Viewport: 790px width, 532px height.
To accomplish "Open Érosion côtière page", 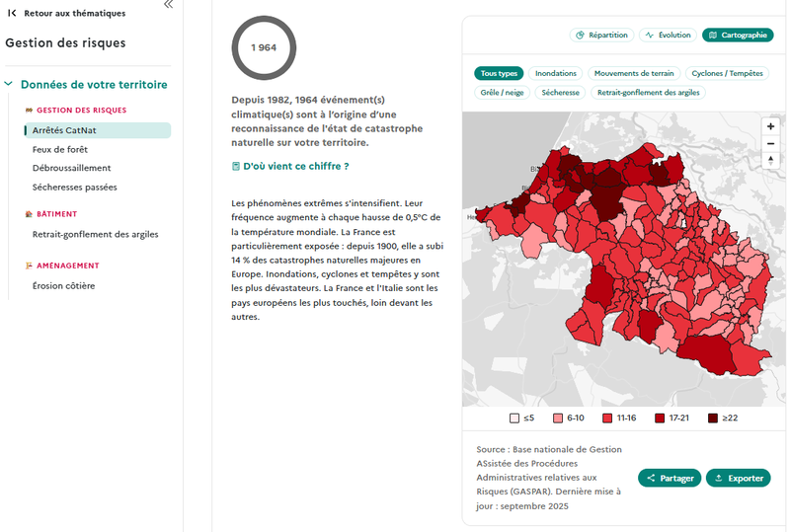I will coord(63,285).
